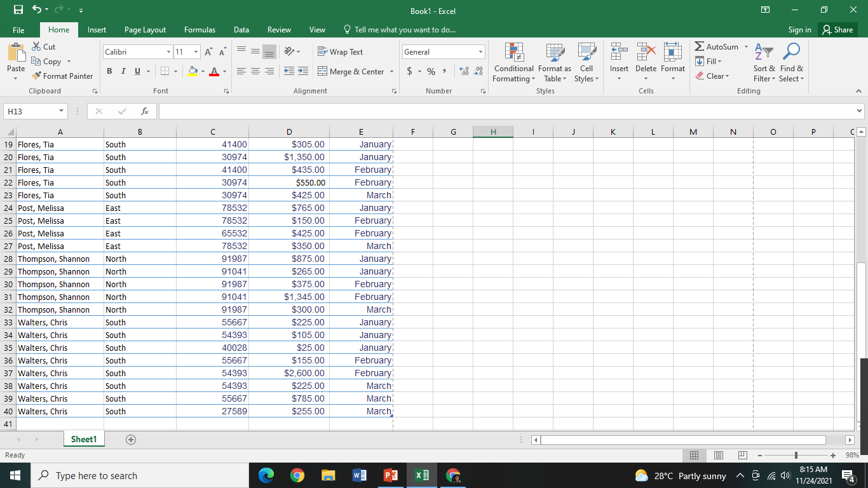The image size is (868, 488).
Task: Select the Sheet1 worksheet tab
Action: pos(84,440)
